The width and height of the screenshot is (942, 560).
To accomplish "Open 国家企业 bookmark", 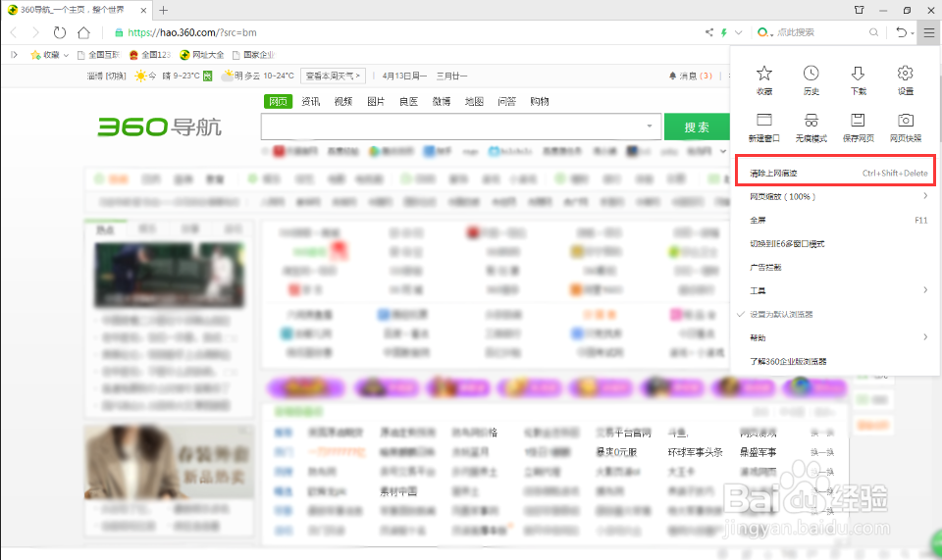I will [x=253, y=55].
